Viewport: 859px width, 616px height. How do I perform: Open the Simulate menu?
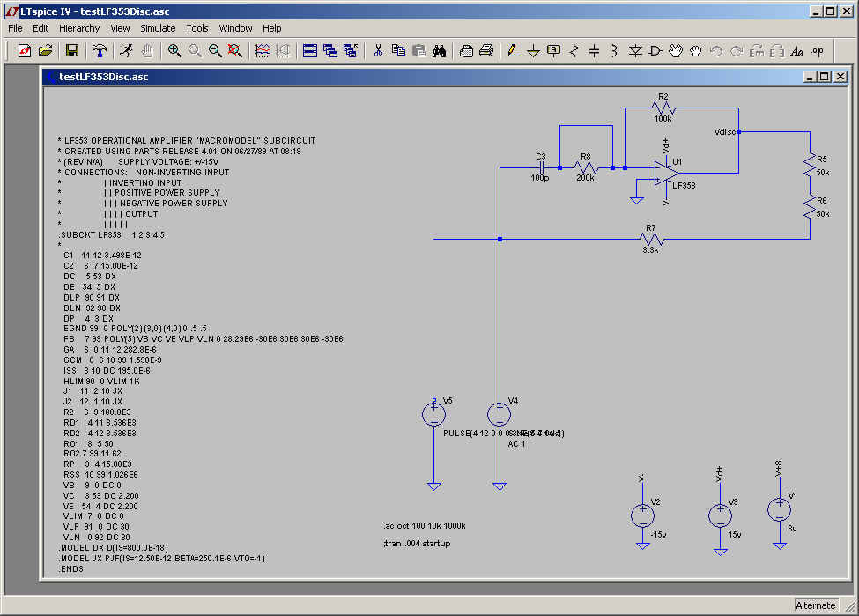[158, 28]
